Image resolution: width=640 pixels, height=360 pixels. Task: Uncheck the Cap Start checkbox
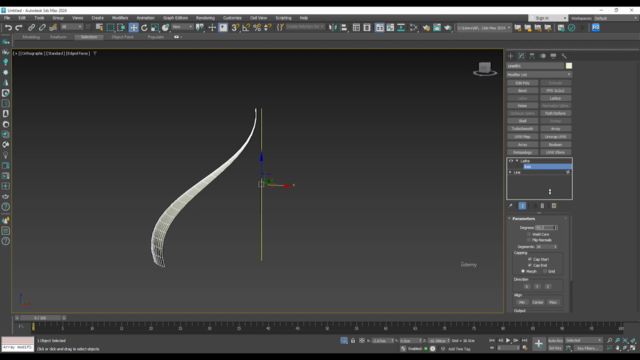click(x=530, y=259)
